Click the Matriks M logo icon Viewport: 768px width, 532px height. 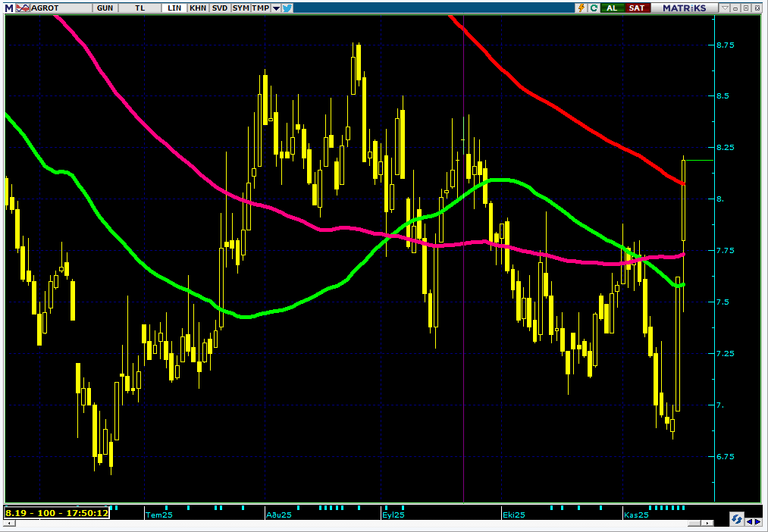[x=9, y=8]
